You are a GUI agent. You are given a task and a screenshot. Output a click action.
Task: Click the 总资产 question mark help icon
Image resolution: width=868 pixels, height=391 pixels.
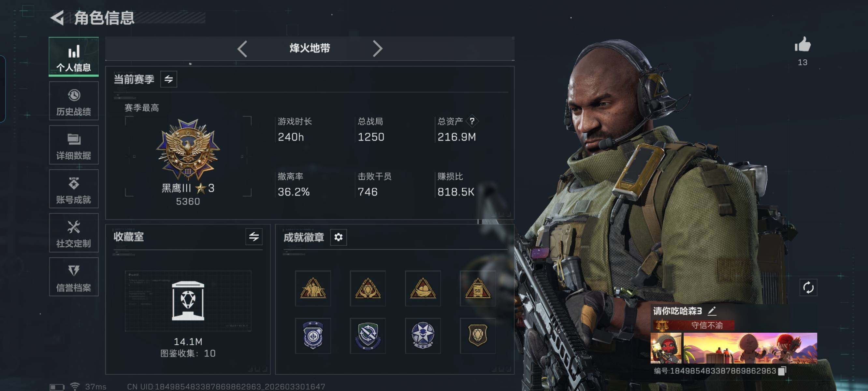pos(472,121)
